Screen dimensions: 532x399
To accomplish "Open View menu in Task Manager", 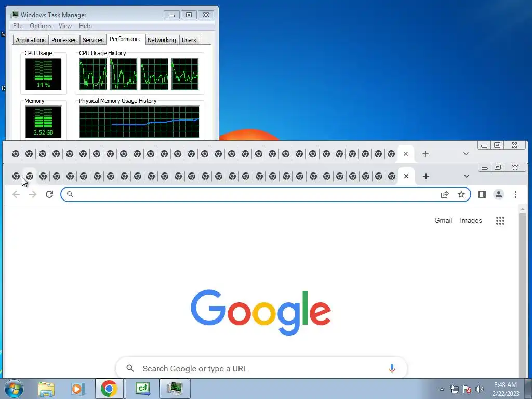I will point(65,26).
